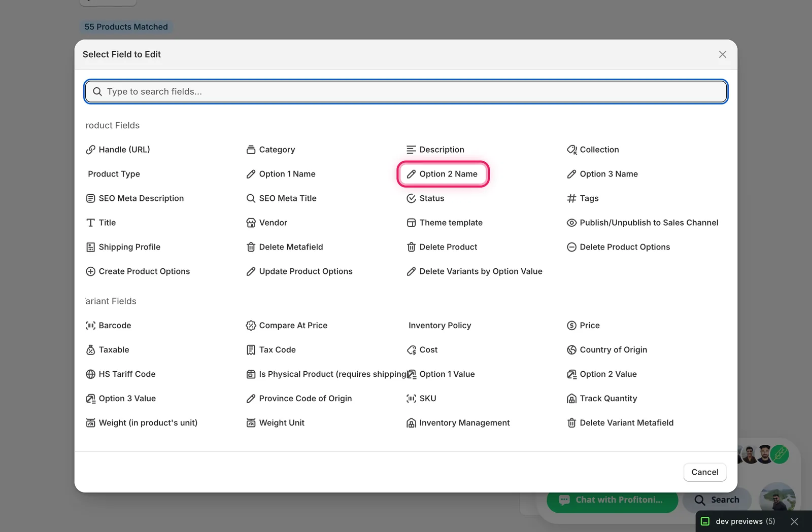Pick Tax Code field
Viewport: 812px width, 532px height.
point(271,350)
